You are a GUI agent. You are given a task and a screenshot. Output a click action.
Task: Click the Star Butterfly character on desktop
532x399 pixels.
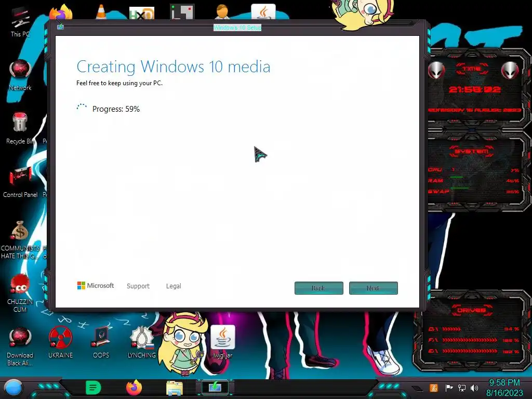[183, 343]
